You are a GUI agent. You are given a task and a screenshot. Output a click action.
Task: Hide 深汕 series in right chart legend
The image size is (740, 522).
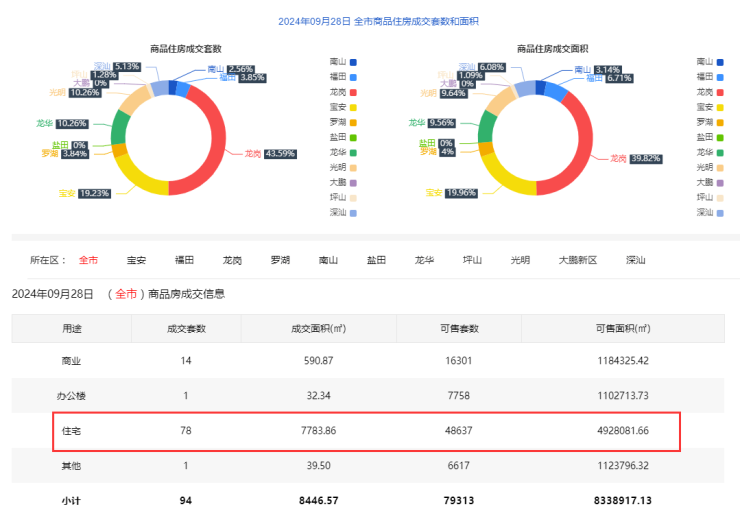pos(710,212)
